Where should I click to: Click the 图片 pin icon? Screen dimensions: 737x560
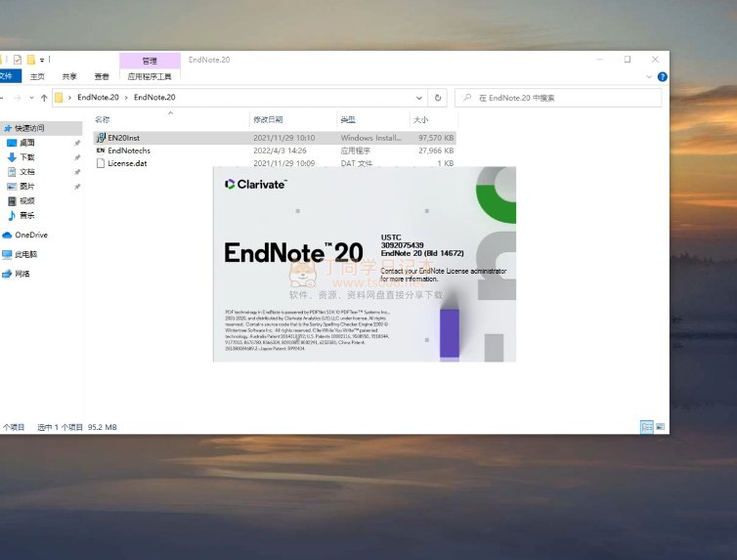77,187
